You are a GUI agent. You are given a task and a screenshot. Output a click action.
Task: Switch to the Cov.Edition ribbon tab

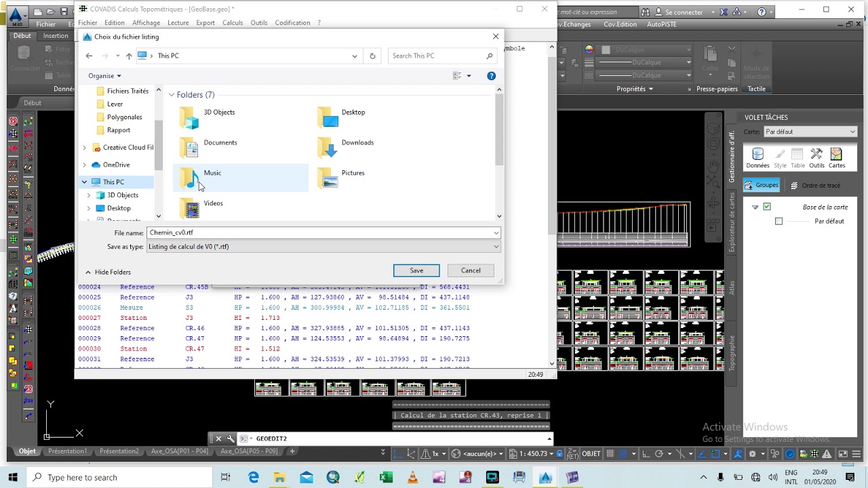[620, 24]
